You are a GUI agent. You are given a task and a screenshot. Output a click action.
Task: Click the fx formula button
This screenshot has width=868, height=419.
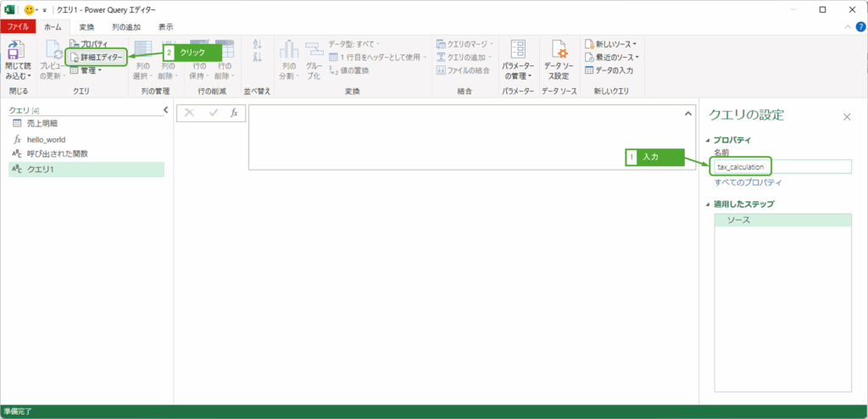pyautogui.click(x=235, y=113)
